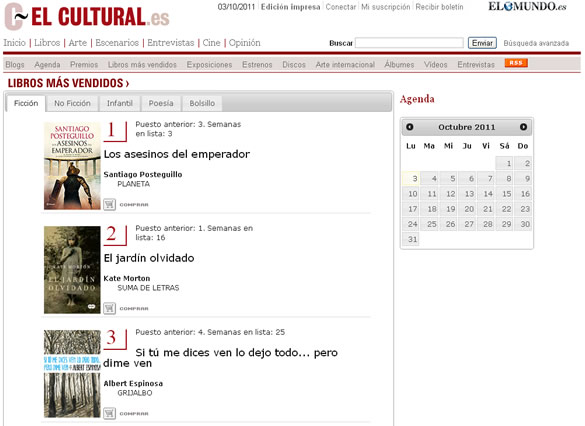
Task: Go to Inicio in main navigation
Action: [15, 43]
